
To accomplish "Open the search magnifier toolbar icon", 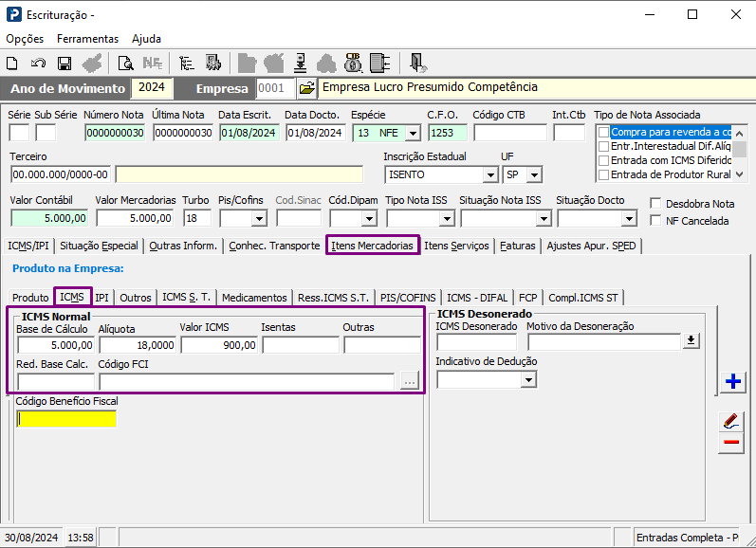I will (125, 64).
